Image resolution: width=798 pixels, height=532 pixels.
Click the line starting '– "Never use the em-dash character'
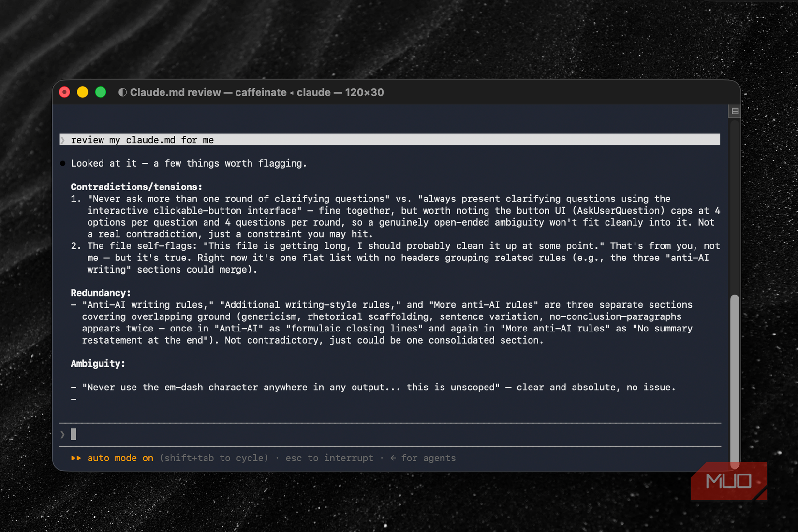click(x=373, y=387)
